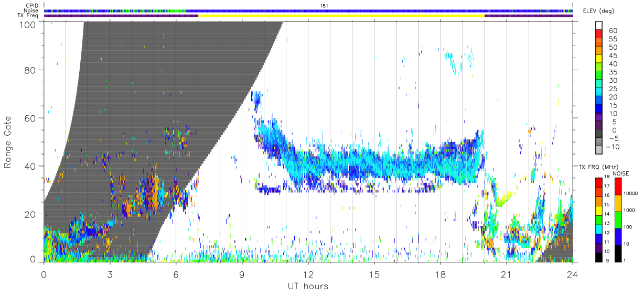Click the yellow-orange swatch in NOISE colorbar

point(618,203)
